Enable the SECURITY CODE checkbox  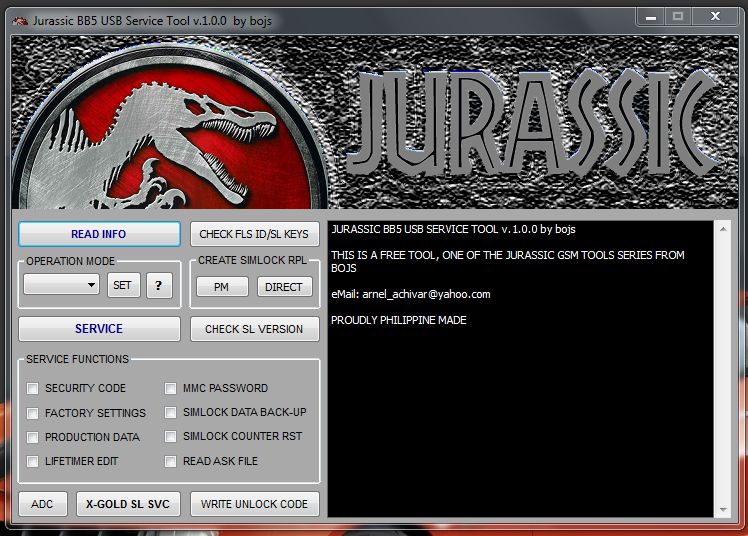tap(32, 388)
